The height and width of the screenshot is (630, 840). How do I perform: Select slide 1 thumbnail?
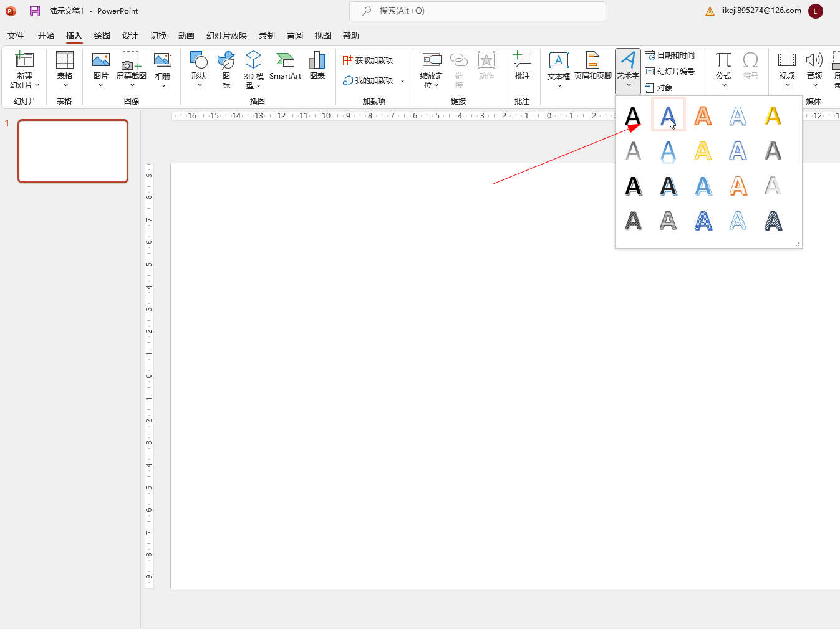[73, 151]
